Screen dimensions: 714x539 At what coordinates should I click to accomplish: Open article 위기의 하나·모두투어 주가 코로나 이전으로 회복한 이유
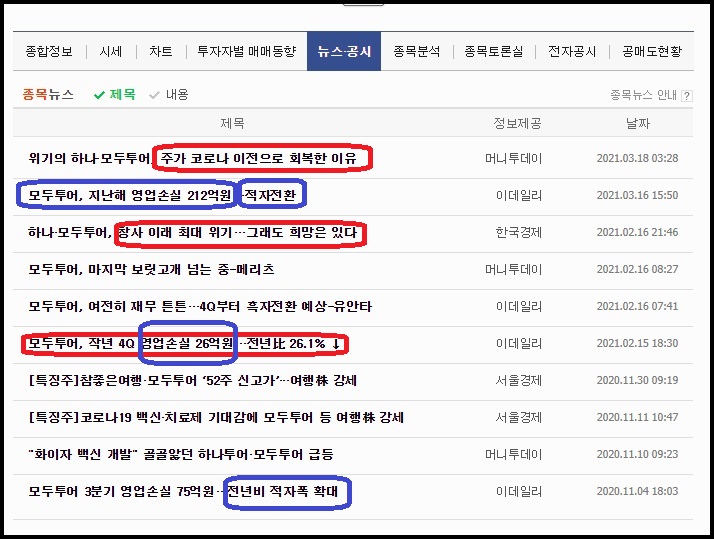tap(192, 158)
